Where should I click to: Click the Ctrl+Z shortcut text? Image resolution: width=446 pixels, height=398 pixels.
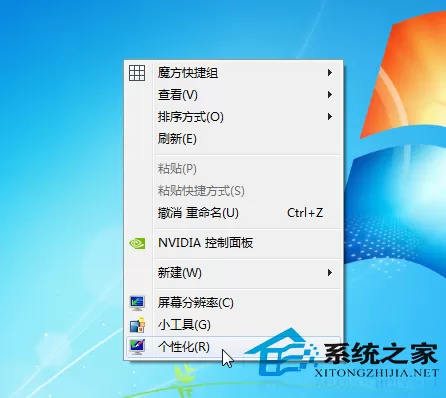305,212
